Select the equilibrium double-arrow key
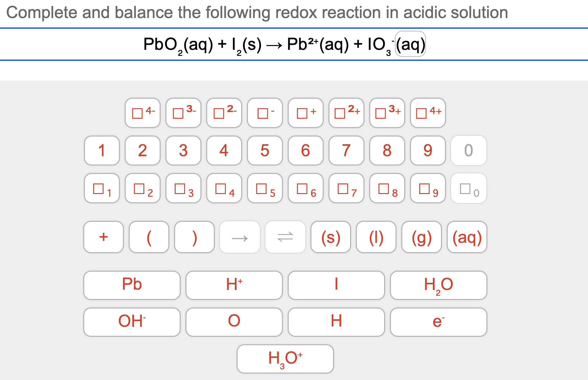Image resolution: width=588 pixels, height=380 pixels. coord(285,237)
